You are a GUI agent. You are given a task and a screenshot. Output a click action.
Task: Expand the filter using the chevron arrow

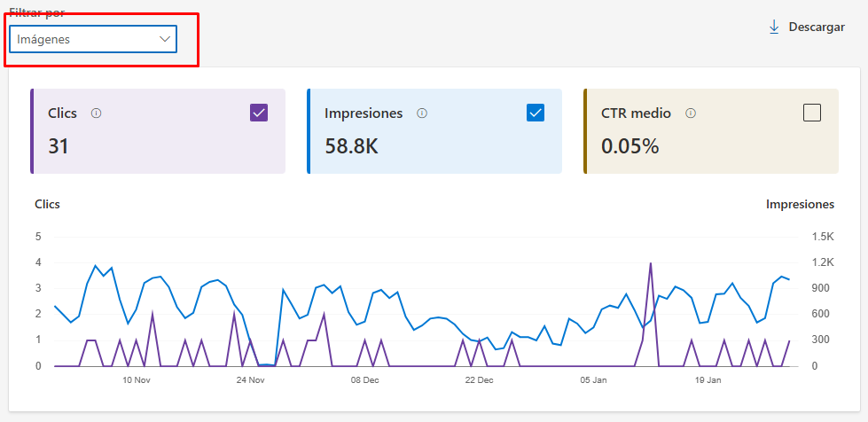coord(164,39)
